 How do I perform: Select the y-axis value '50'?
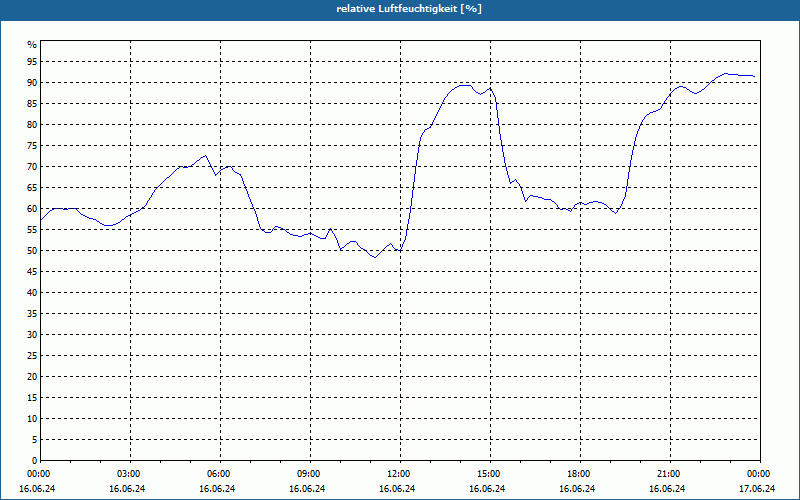point(32,251)
